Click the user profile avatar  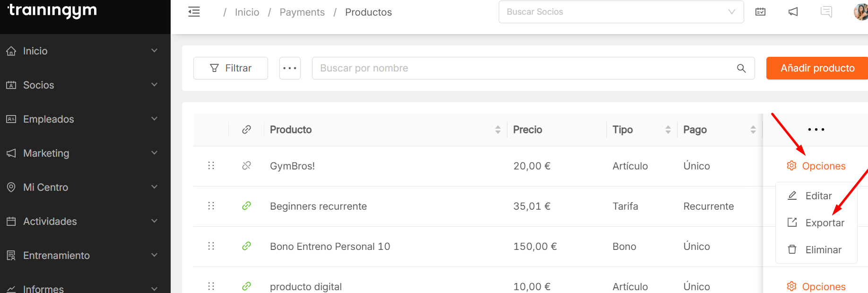861,12
